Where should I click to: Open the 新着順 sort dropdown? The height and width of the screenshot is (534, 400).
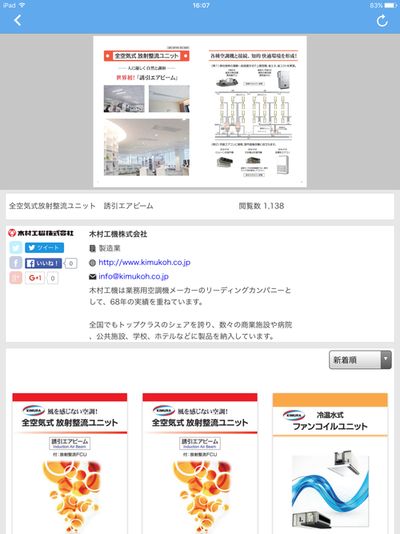(x=360, y=360)
